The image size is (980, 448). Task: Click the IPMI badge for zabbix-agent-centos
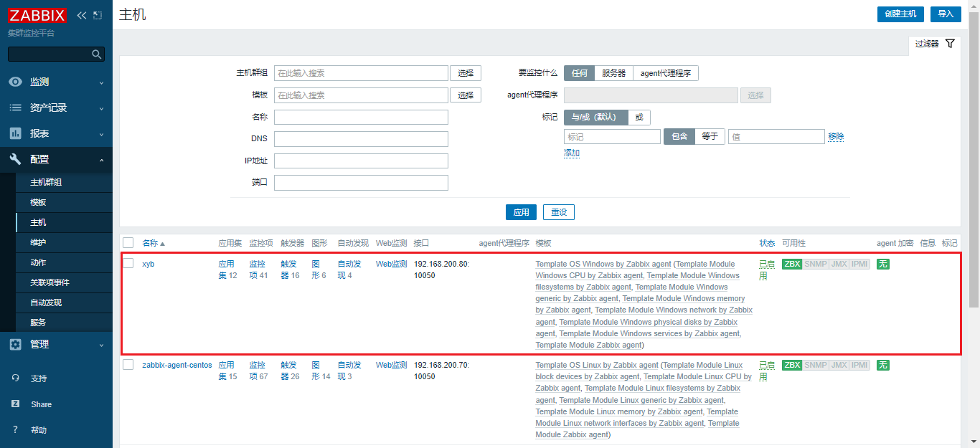click(859, 365)
